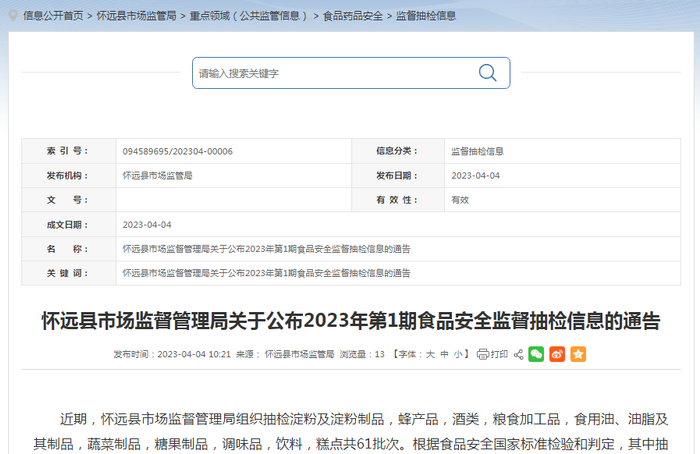Click the 发布时间 2023-04-04 10:21 text
700x454 pixels.
pyautogui.click(x=172, y=354)
